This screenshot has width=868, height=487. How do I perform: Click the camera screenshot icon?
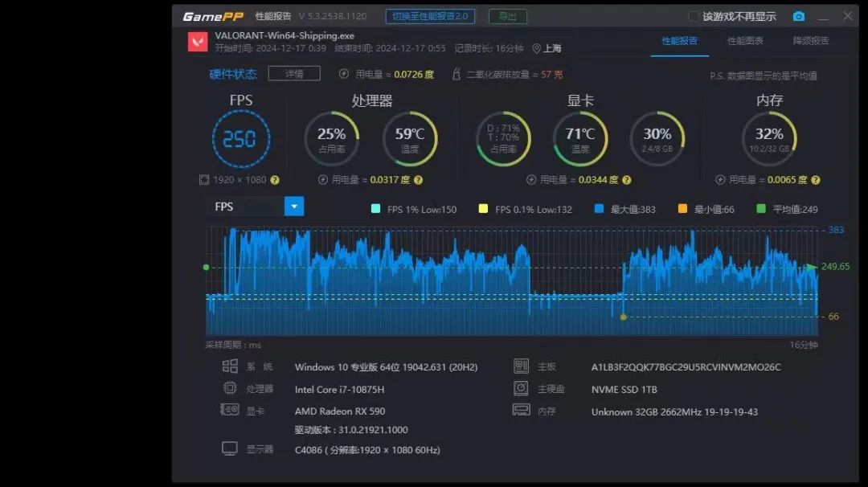pyautogui.click(x=798, y=17)
